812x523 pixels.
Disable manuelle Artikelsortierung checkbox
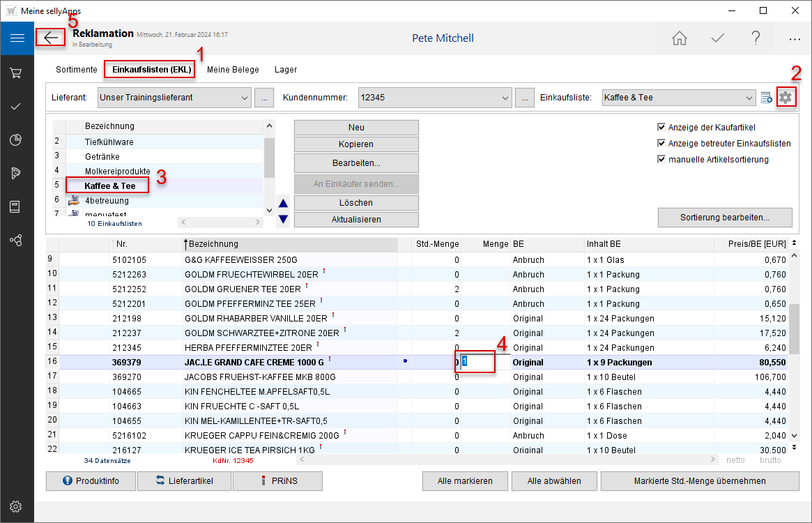(661, 160)
